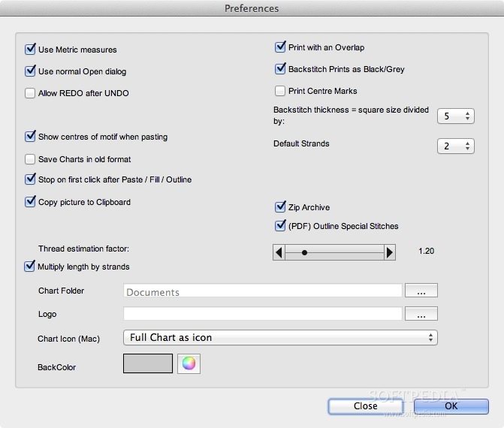The height and width of the screenshot is (428, 504).
Task: Click the Close button
Action: point(366,406)
